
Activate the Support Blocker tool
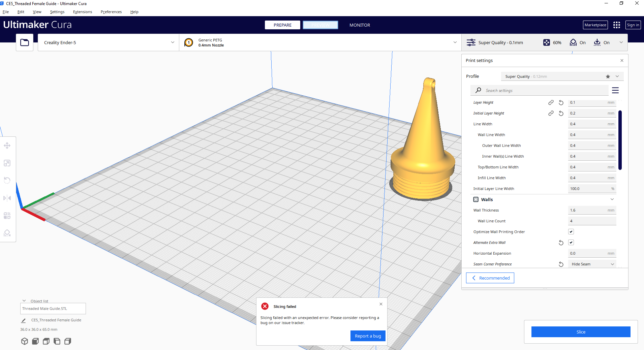click(7, 233)
